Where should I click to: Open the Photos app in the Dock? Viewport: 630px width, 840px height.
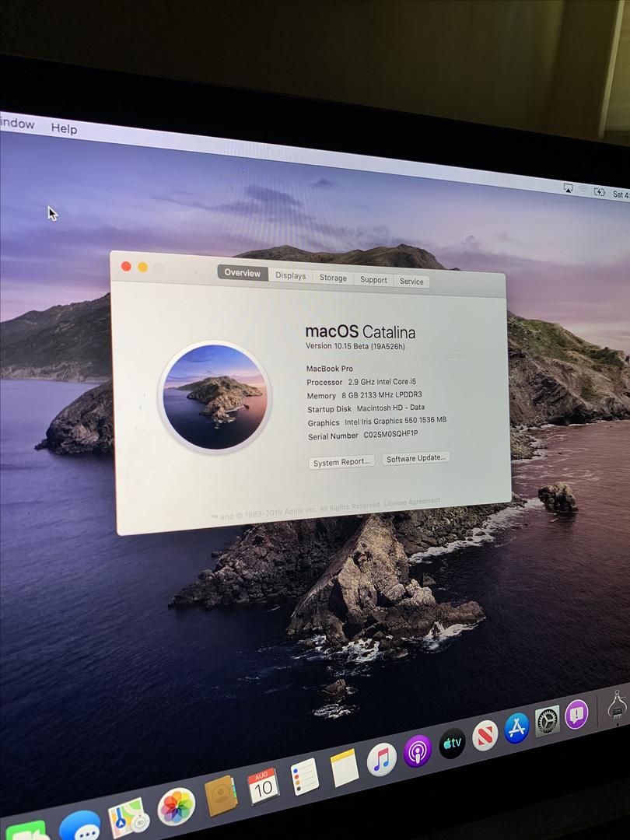pos(176,807)
